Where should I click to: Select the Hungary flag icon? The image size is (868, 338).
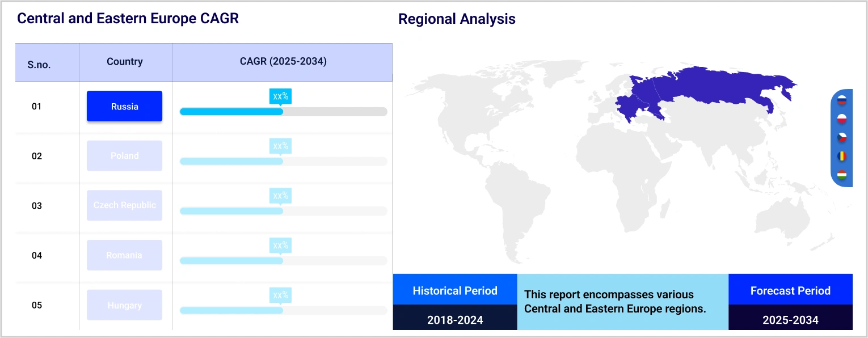(842, 174)
